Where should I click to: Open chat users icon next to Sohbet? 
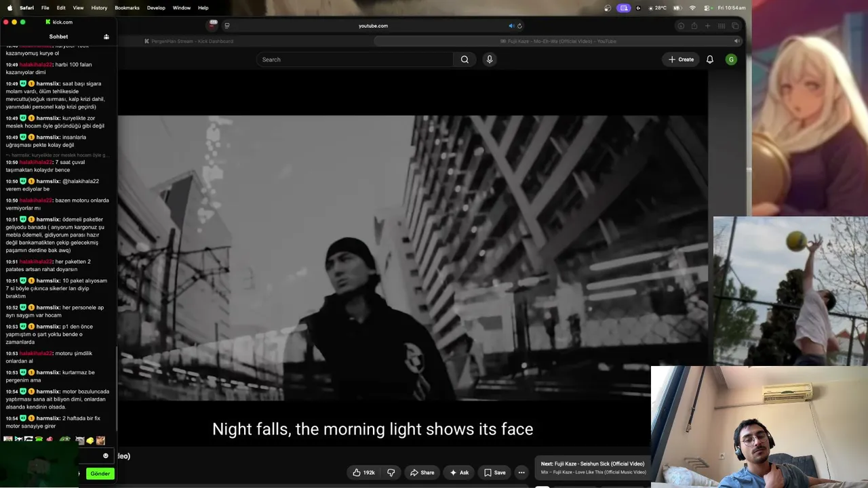coord(106,37)
